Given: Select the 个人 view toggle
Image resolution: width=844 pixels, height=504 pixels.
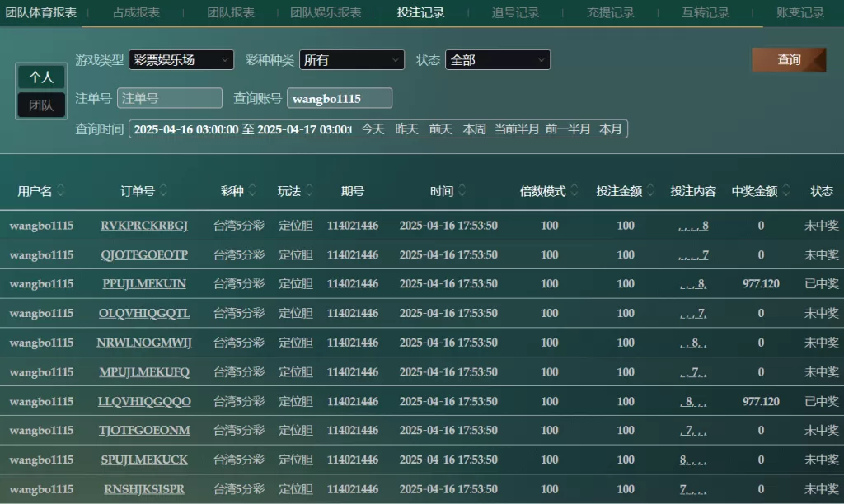Looking at the screenshot, I should (x=41, y=77).
